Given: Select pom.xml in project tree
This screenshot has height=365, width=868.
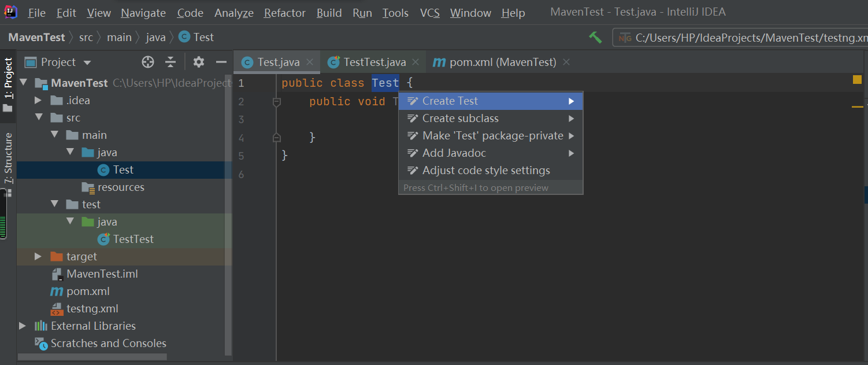Looking at the screenshot, I should pos(80,291).
